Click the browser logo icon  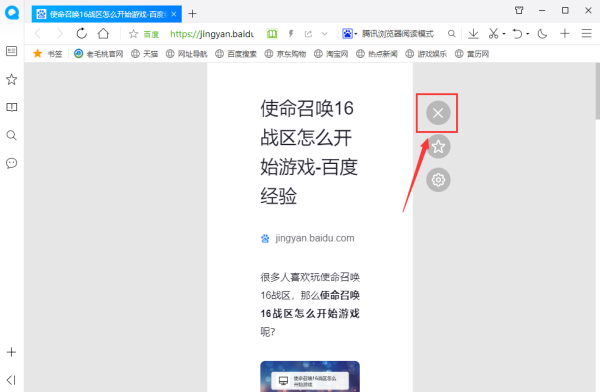click(12, 12)
